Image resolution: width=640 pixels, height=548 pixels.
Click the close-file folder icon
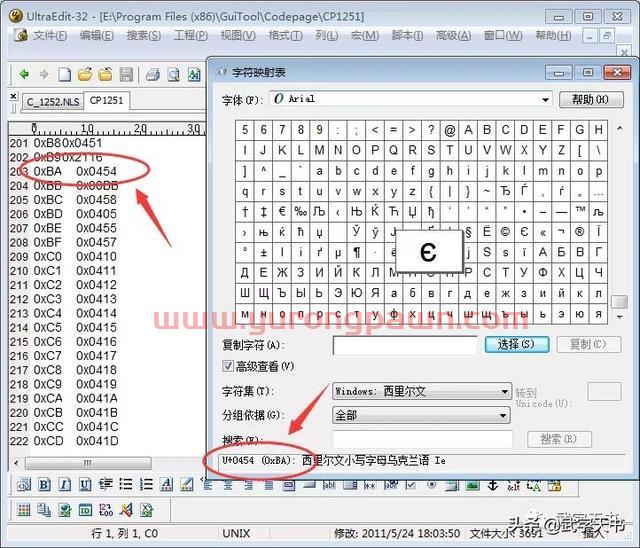click(x=105, y=75)
